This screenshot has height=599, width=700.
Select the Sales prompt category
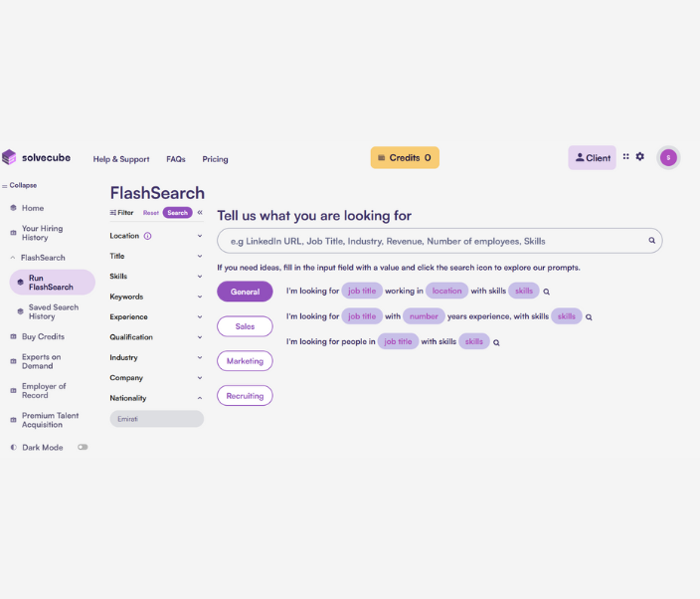click(x=245, y=326)
